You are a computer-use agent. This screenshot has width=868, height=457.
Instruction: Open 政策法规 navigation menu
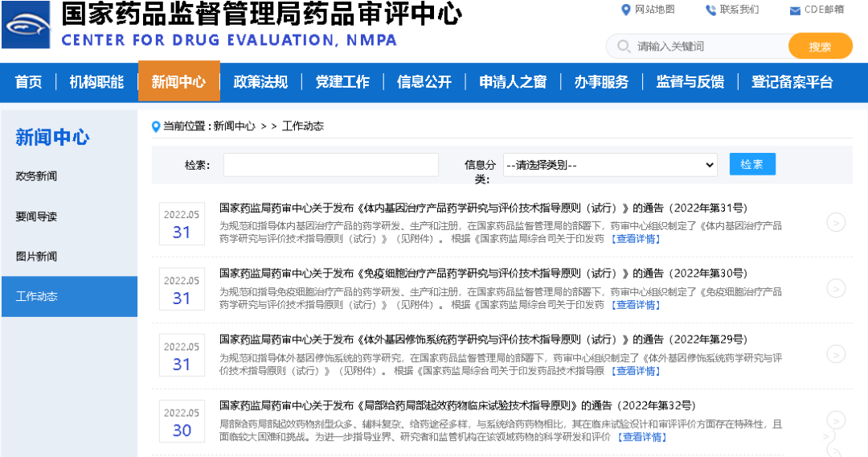260,82
